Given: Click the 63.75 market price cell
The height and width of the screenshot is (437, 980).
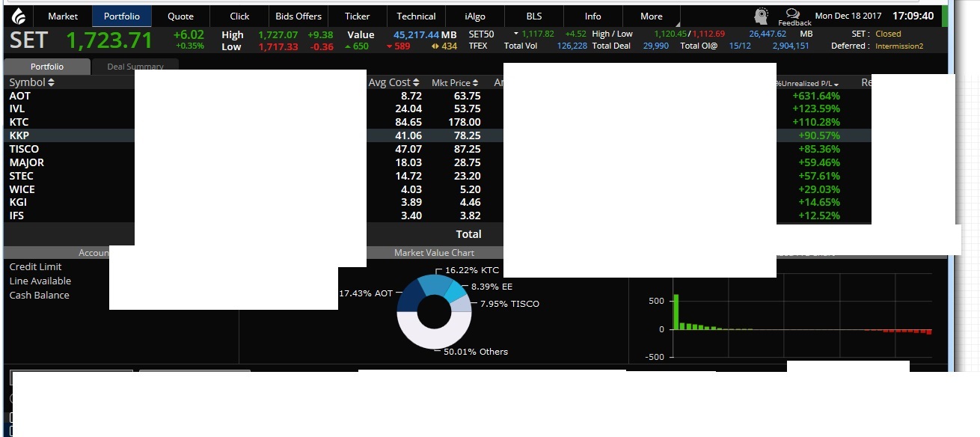Looking at the screenshot, I should 468,96.
